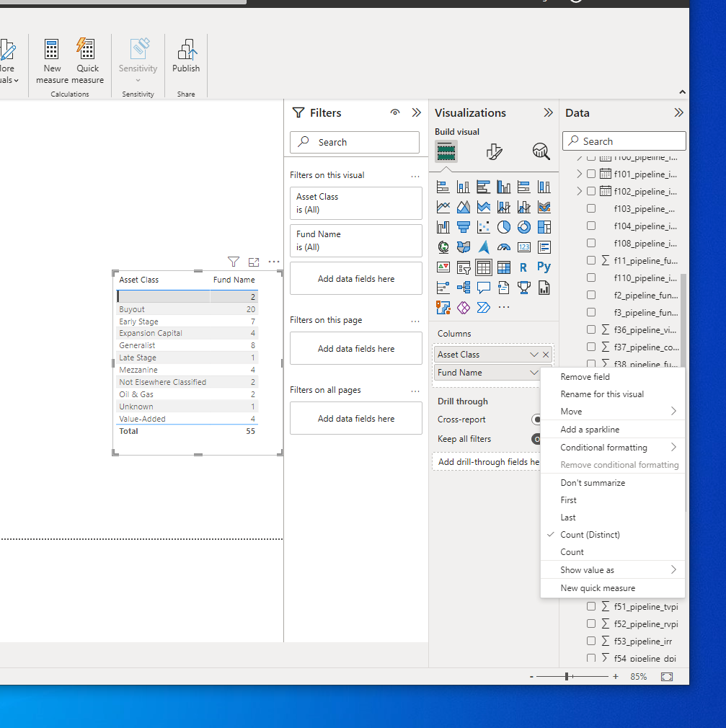The image size is (726, 728).
Task: Click the Asset Class filter card
Action: [356, 203]
